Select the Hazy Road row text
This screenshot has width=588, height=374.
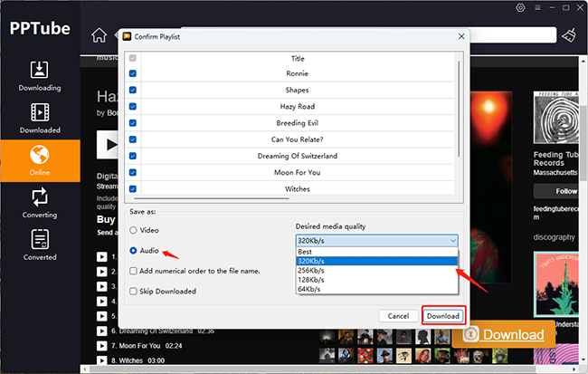pyautogui.click(x=298, y=107)
